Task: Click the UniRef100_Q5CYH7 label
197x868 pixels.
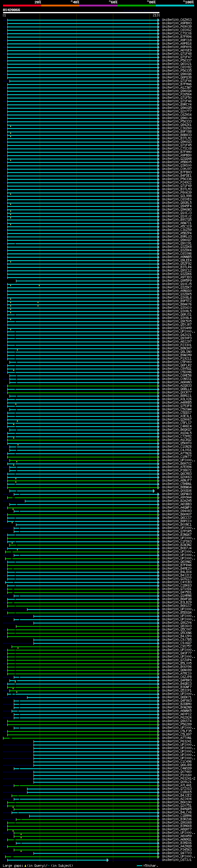Action: pyautogui.click(x=177, y=629)
